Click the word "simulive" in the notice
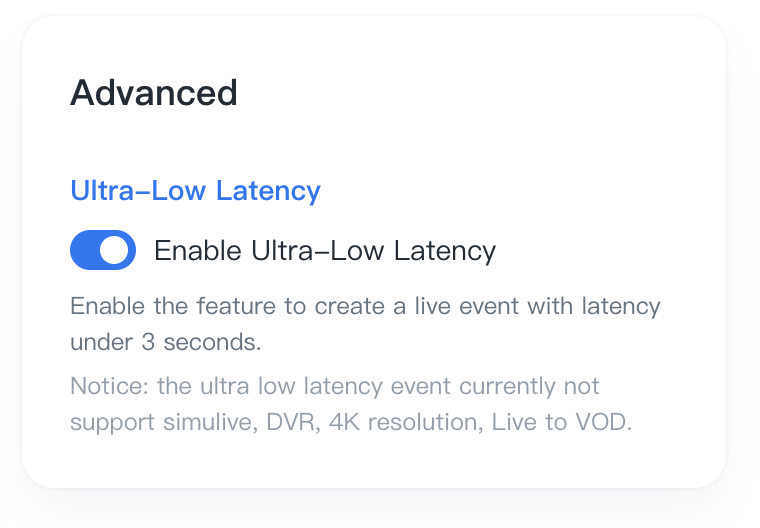 point(209,422)
